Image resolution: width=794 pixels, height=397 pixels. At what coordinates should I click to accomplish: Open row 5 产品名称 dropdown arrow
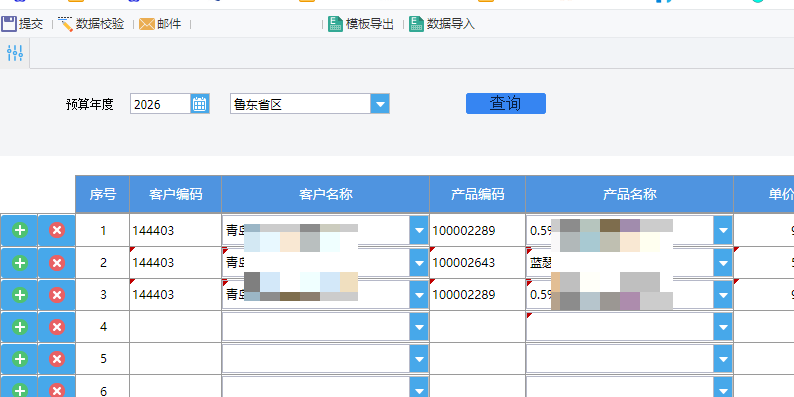723,359
